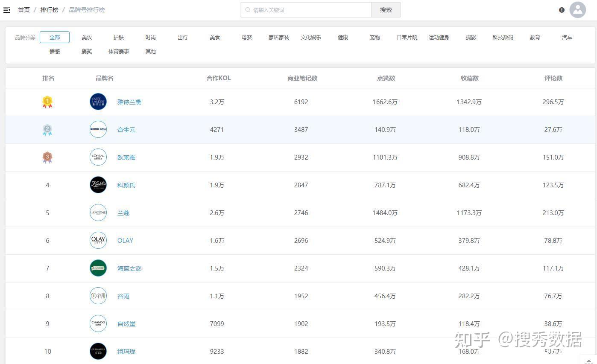597x364 pixels.
Task: Go to 首页 in breadcrumb
Action: coord(24,10)
